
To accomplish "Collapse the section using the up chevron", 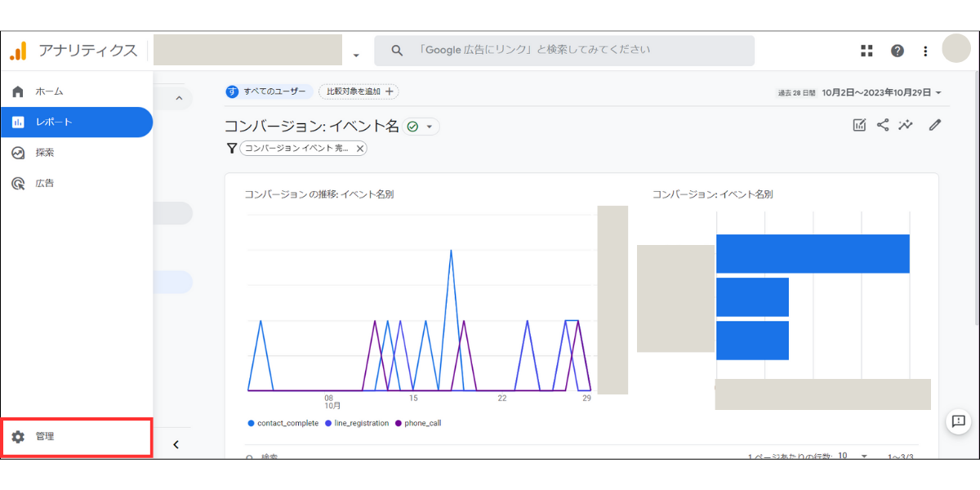I will (x=180, y=99).
